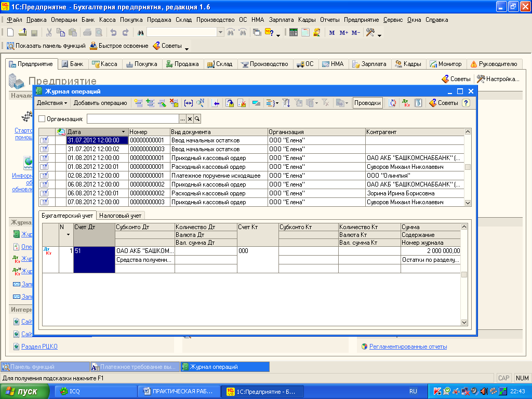Click the report sheet icon next to Дт/Кт
The image size is (532, 399).
418,103
